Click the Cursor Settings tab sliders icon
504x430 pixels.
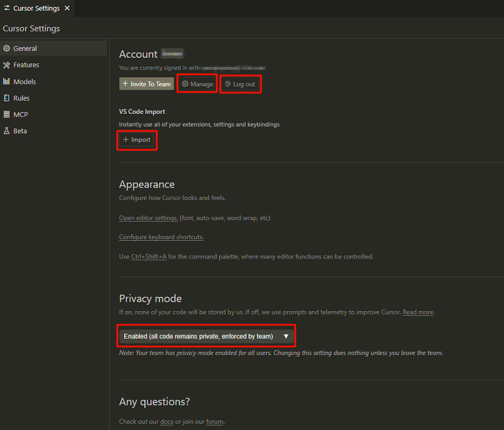tap(6, 8)
